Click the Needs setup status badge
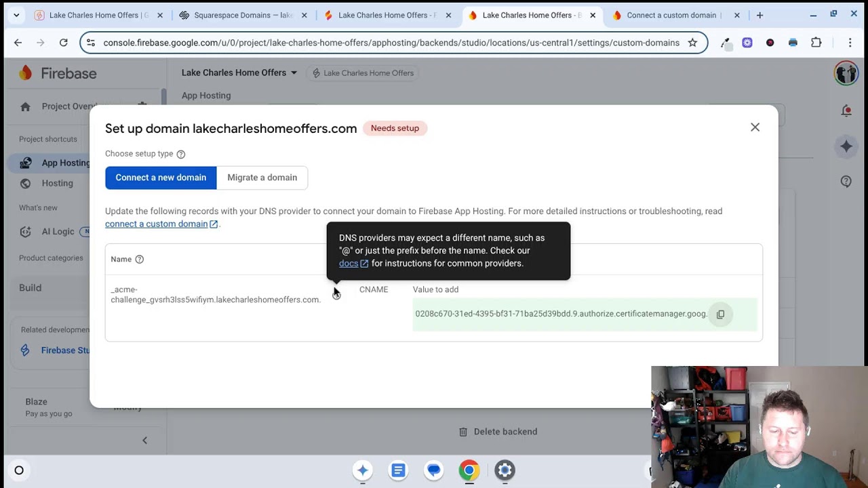 coord(395,128)
